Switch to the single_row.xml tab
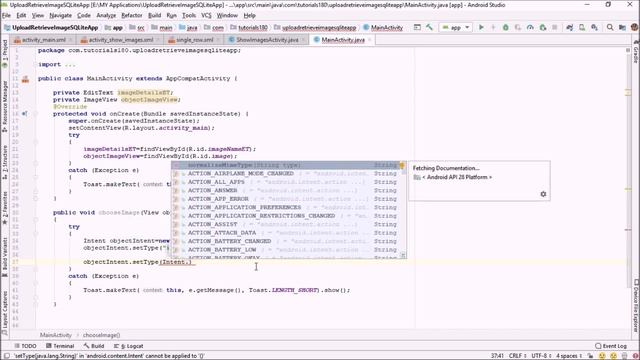 (x=194, y=40)
